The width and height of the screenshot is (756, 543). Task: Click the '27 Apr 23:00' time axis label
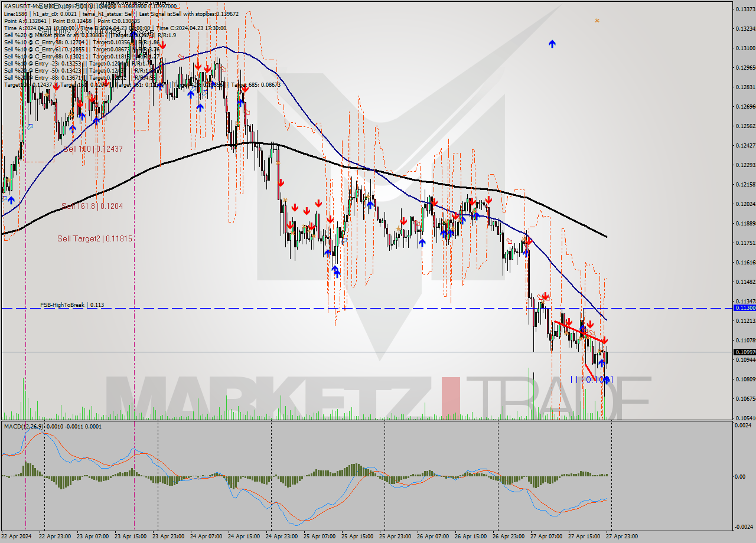tap(622, 537)
